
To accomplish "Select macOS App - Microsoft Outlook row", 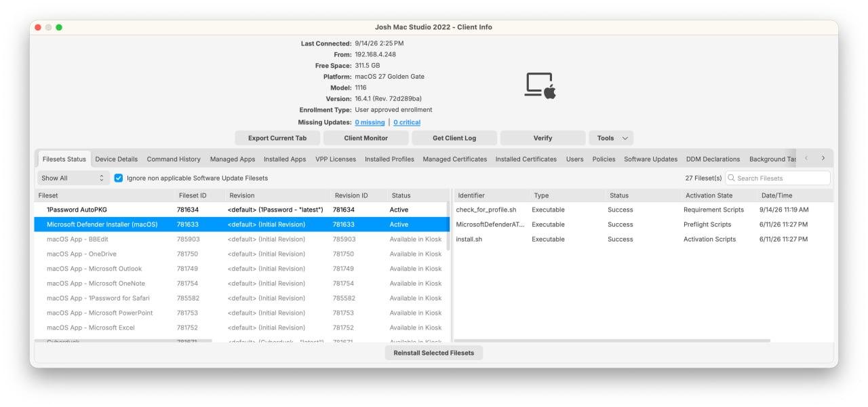I will 241,269.
